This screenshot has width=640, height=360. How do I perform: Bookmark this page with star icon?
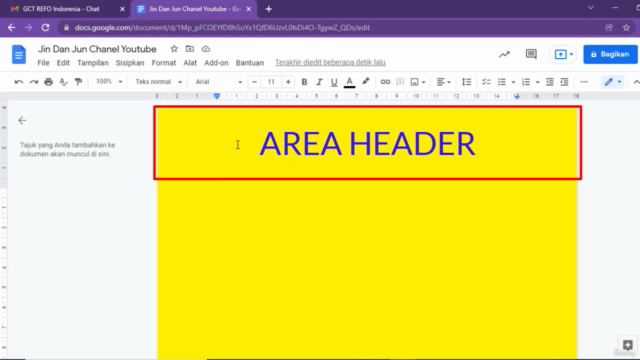coord(626,28)
